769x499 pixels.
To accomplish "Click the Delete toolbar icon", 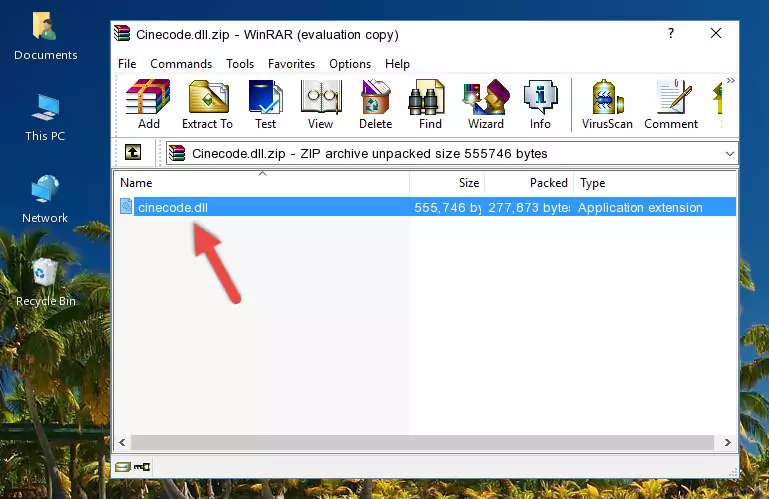I will click(x=376, y=104).
